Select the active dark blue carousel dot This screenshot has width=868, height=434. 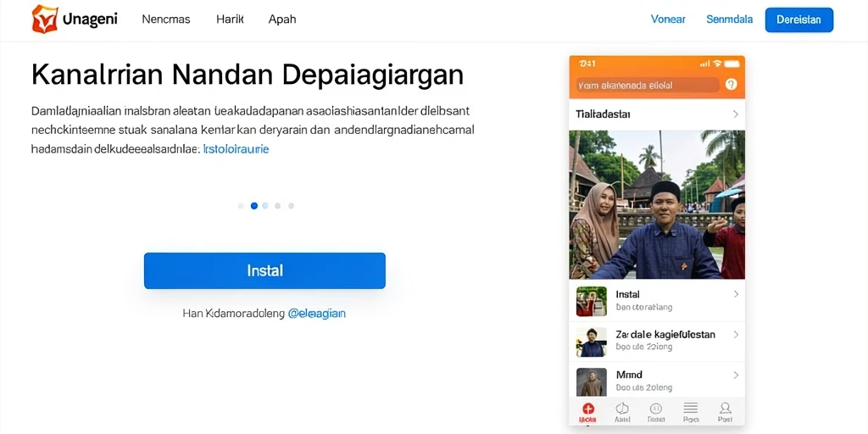[x=254, y=205]
